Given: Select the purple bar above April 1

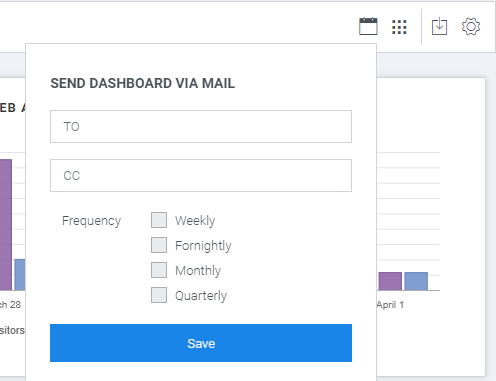Looking at the screenshot, I should pos(390,281).
